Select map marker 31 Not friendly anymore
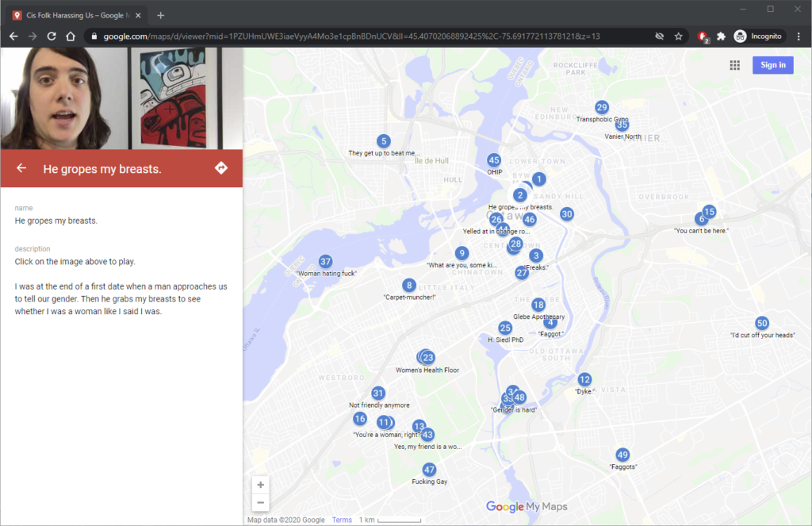Image resolution: width=812 pixels, height=526 pixels. point(378,394)
